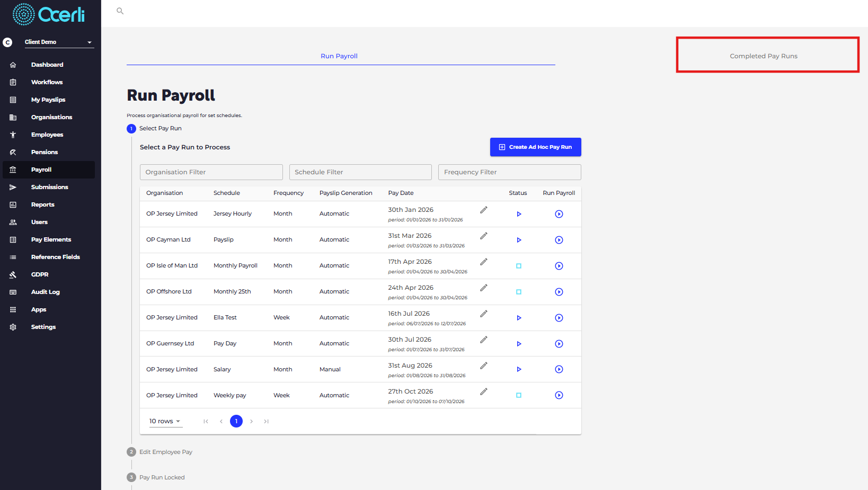Click the Settings gear icon
Screen dimensions: 868x490
[x=13, y=327]
